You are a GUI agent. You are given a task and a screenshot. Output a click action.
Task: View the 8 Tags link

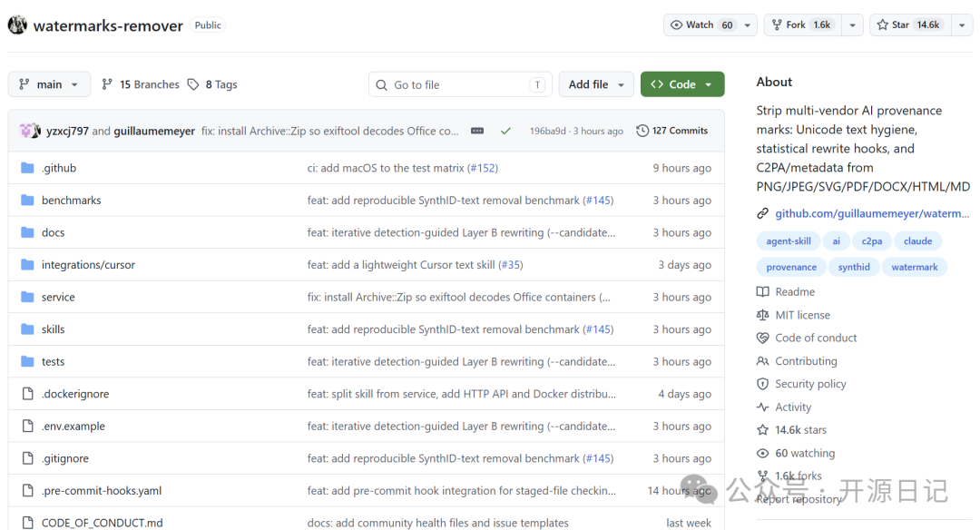[x=212, y=84]
